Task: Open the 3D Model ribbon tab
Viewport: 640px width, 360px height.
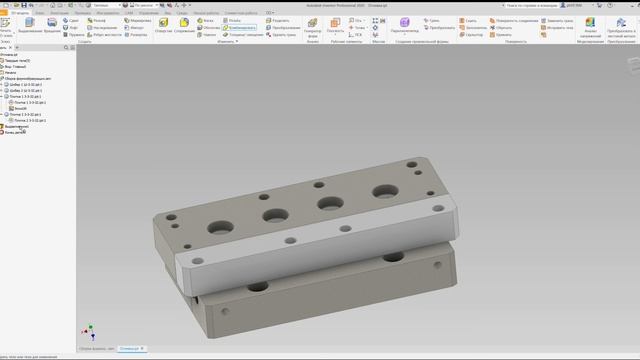Action: point(20,13)
